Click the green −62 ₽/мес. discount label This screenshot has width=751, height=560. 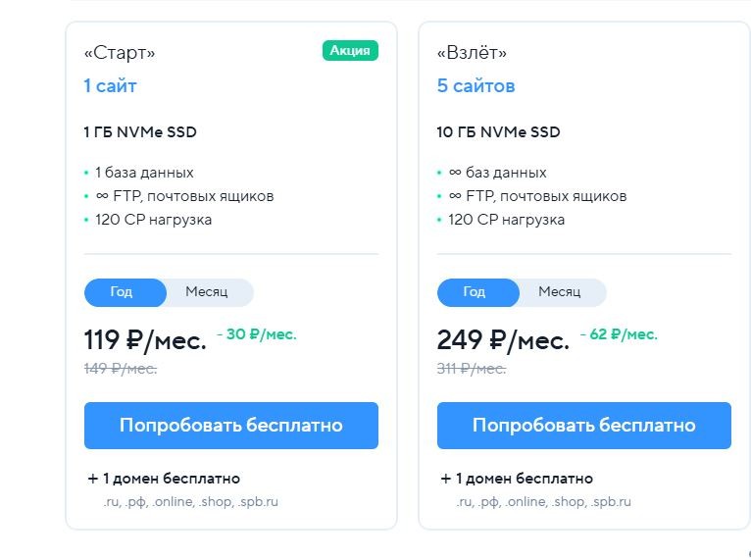tap(619, 333)
